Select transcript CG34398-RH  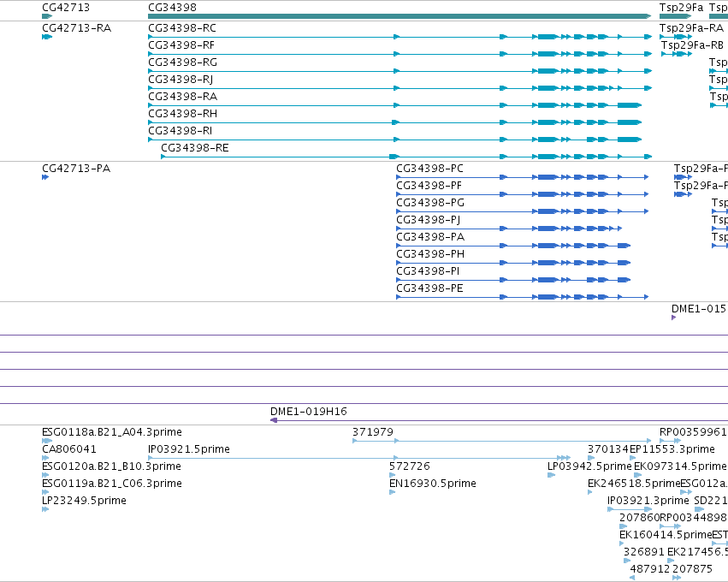click(182, 114)
